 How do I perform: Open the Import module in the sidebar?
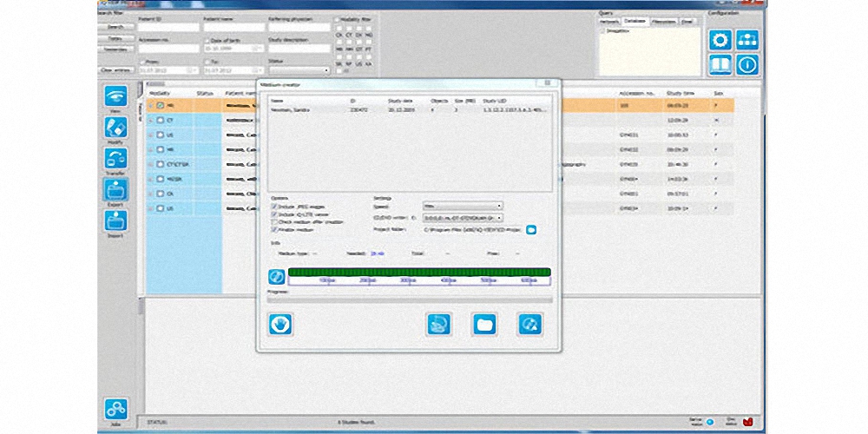115,221
